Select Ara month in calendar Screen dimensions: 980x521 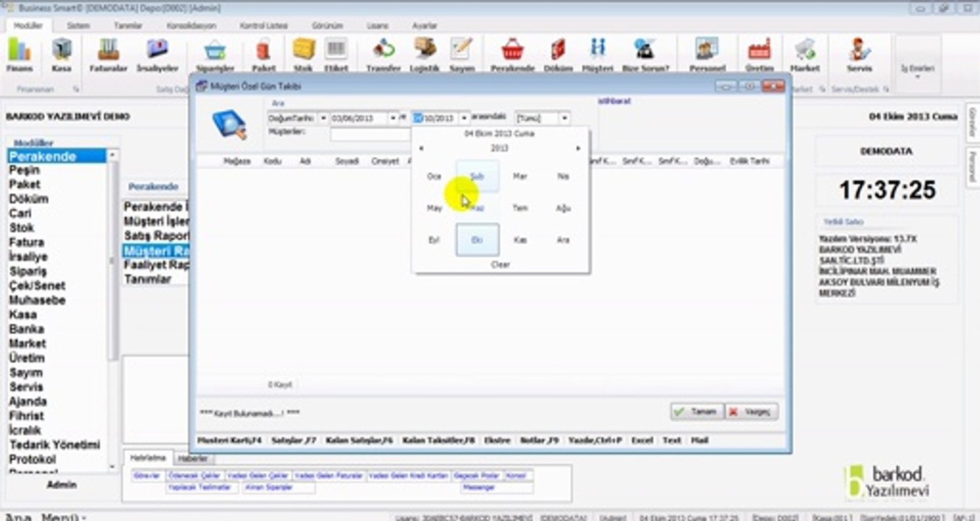tap(563, 240)
